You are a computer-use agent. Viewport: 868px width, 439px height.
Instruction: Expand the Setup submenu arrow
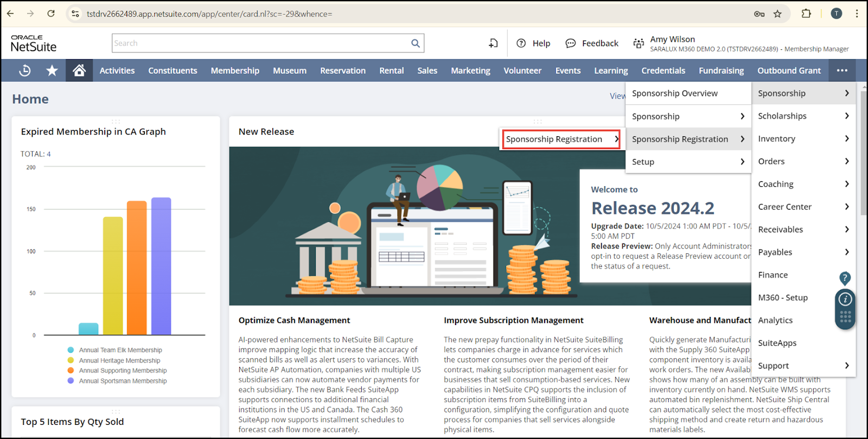tap(742, 162)
